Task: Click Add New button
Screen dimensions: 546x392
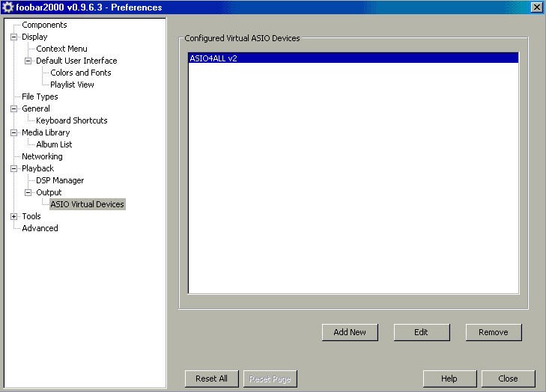Action: coord(350,332)
